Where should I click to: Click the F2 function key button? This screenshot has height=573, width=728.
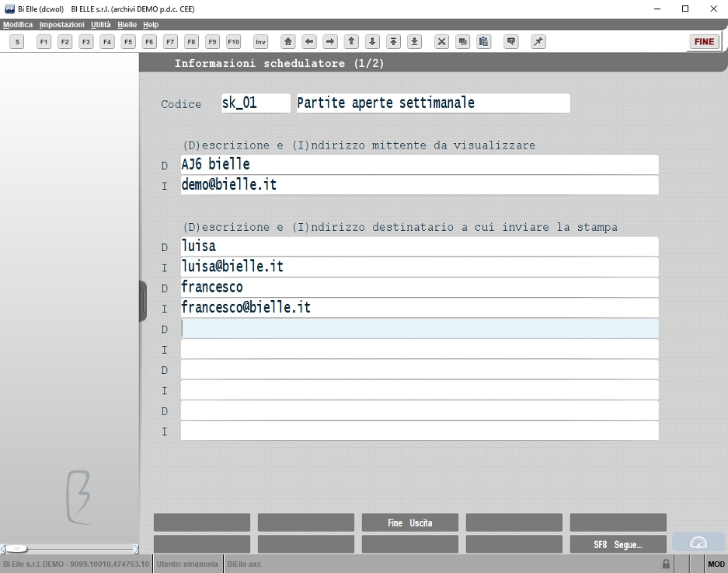coord(65,42)
